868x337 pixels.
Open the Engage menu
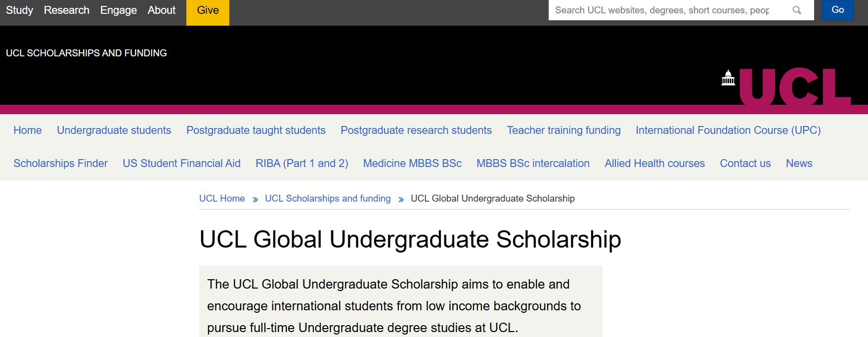(x=119, y=10)
